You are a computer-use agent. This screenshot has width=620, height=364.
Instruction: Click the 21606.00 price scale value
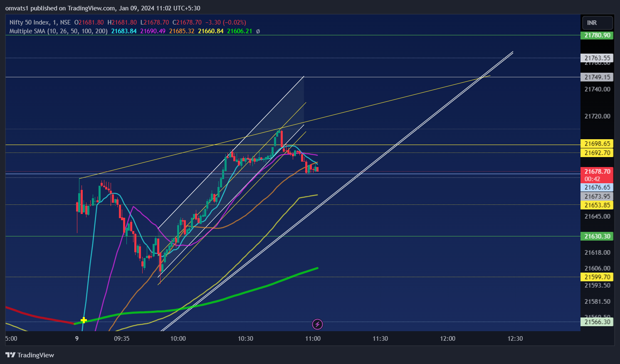597,268
